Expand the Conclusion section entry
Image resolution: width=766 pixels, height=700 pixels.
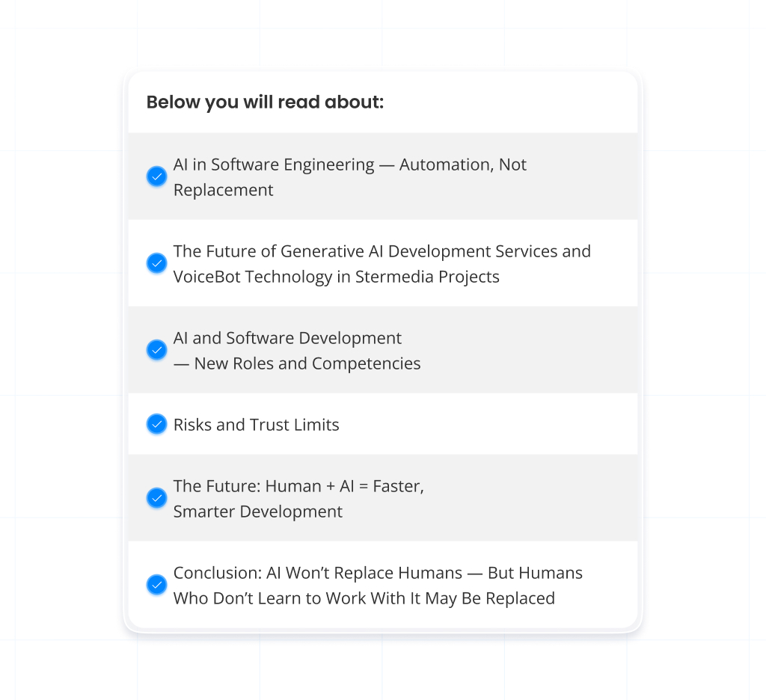(378, 585)
